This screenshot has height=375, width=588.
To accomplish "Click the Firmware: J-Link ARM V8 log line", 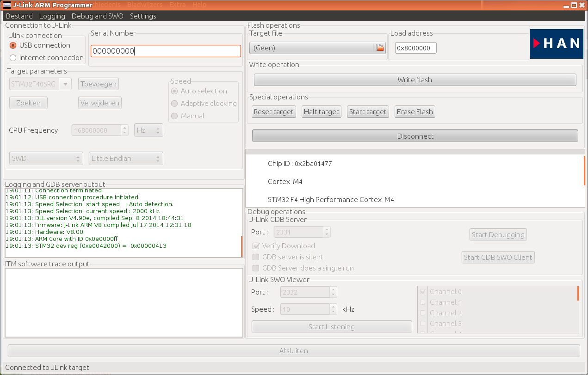I will (99, 225).
